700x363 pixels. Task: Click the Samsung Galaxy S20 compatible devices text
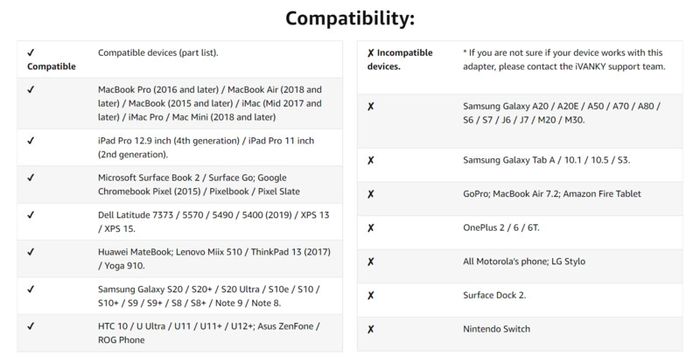point(208,296)
